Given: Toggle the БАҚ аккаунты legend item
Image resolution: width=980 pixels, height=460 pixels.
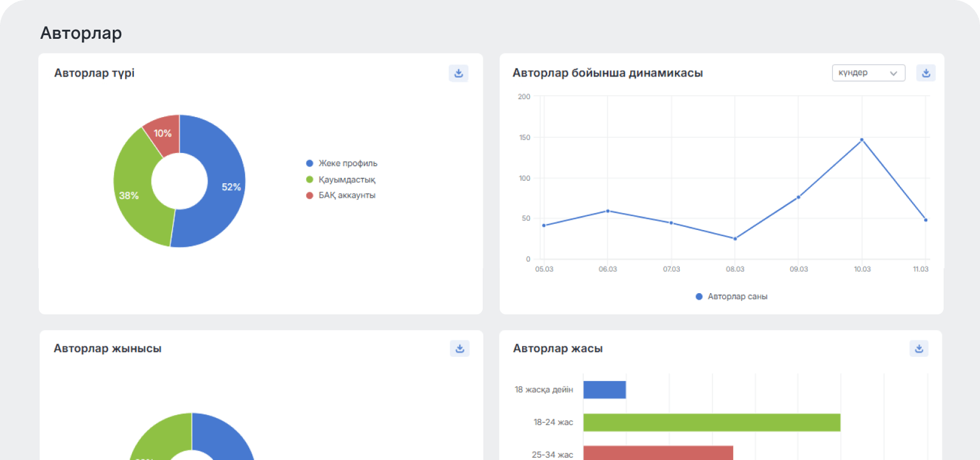Looking at the screenshot, I should pyautogui.click(x=341, y=195).
